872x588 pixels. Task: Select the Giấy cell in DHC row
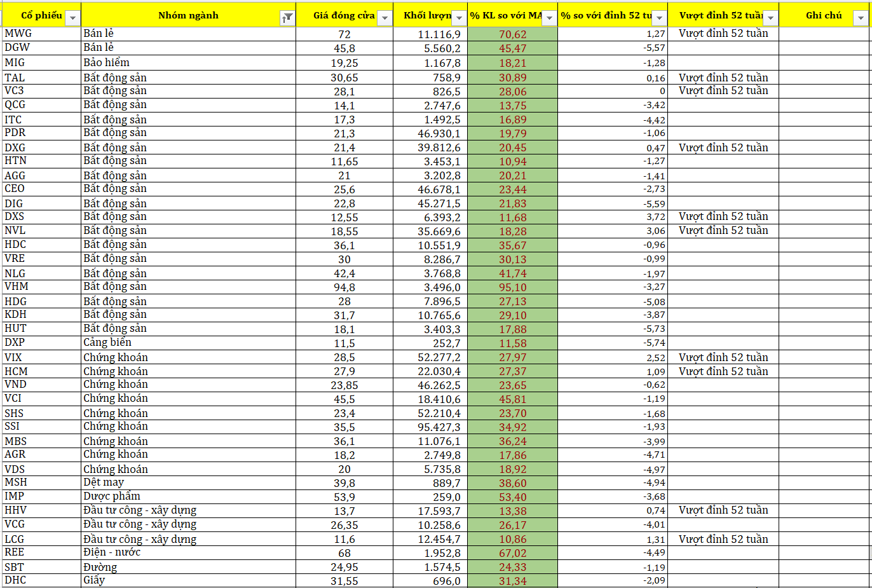pos(188,580)
